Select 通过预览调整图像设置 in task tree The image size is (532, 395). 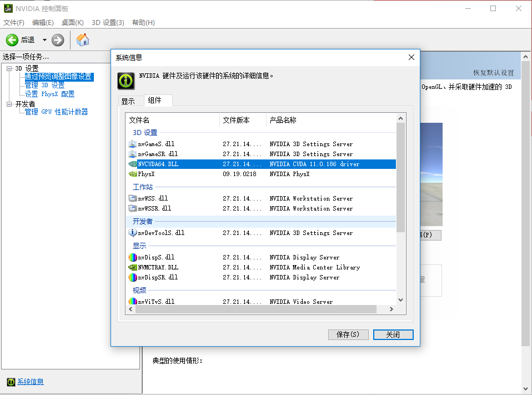[58, 77]
